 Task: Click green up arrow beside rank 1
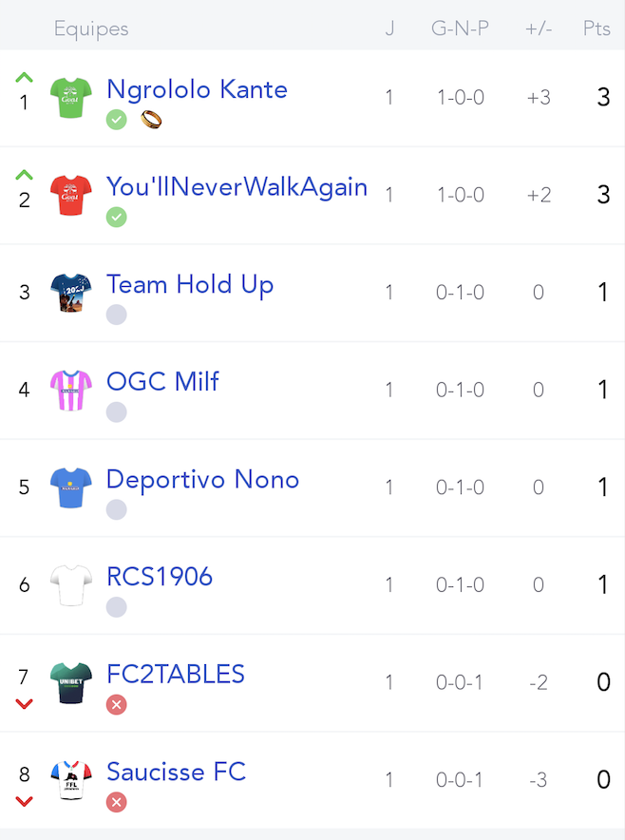pyautogui.click(x=24, y=77)
